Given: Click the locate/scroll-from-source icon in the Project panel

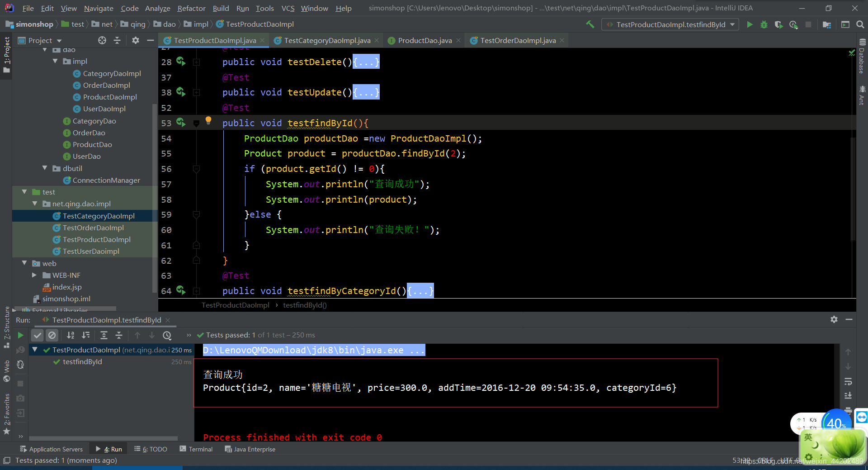Looking at the screenshot, I should click(x=102, y=40).
